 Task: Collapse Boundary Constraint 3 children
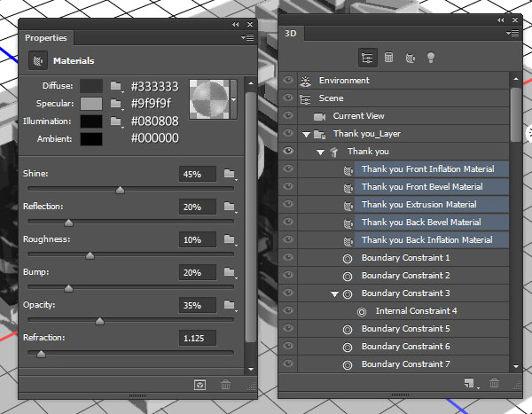click(x=334, y=294)
